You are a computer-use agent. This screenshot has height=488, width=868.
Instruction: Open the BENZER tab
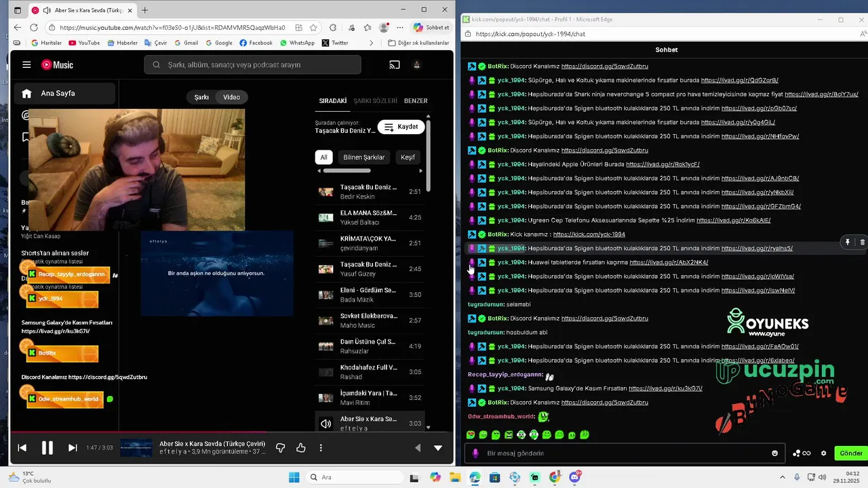tap(416, 101)
